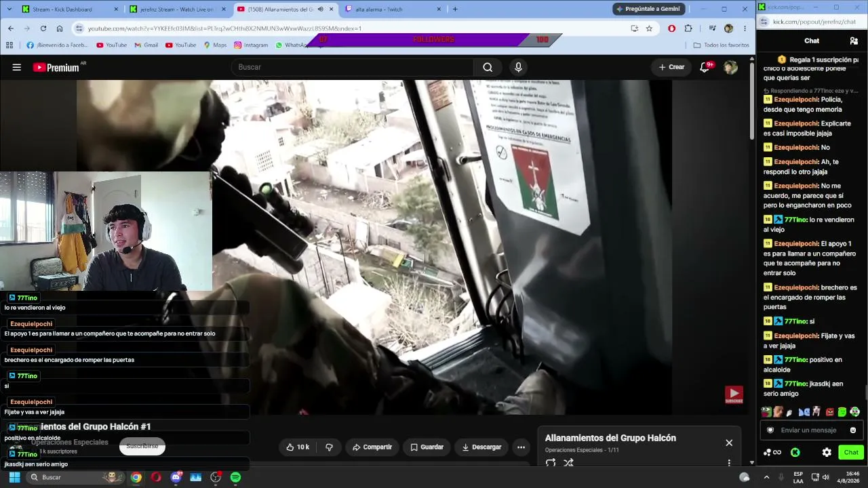Open the Maps bookmark

(215, 45)
